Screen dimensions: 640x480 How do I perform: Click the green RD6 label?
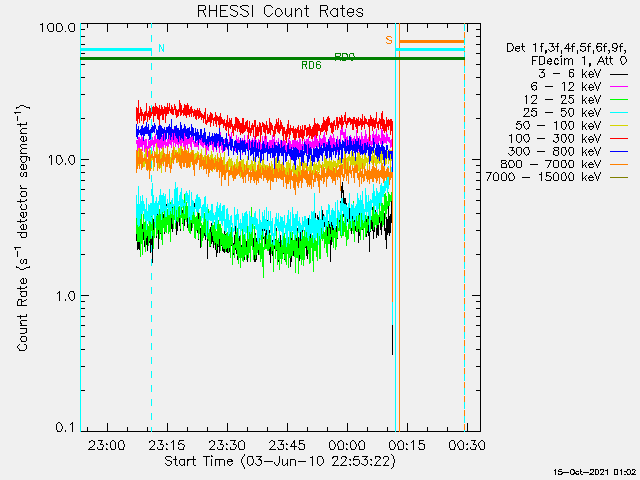(x=312, y=65)
